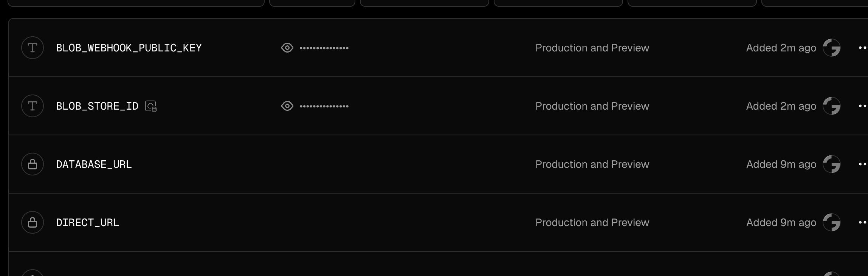The image size is (868, 276).
Task: Click the user avatar on the BLOB_STORE_ID row
Action: click(x=832, y=106)
